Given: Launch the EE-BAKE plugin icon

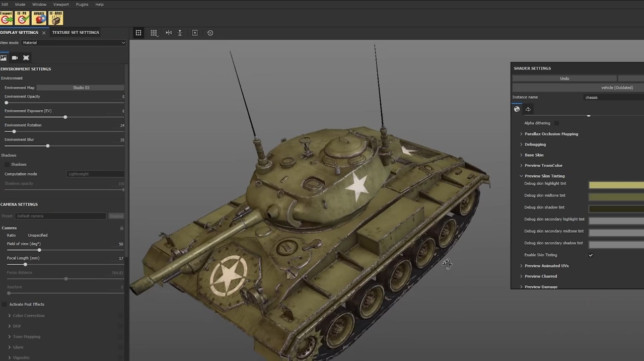Looking at the screenshot, I should point(55,18).
